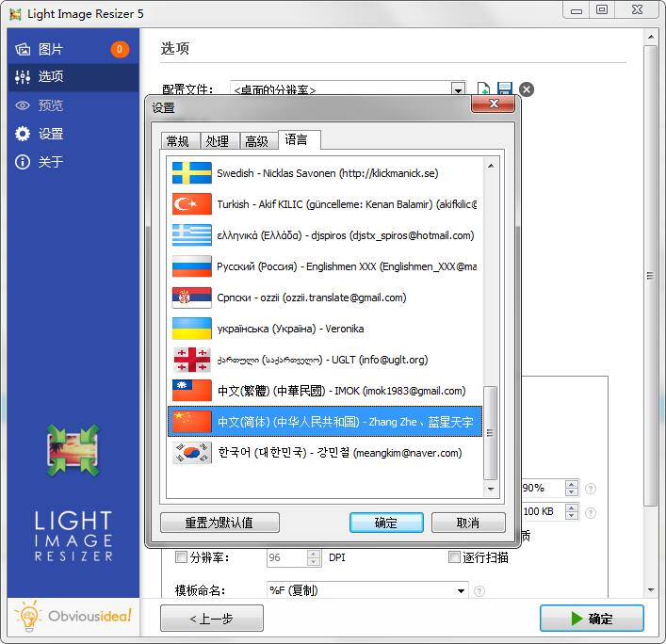The image size is (666, 644).
Task: Click the Light Image Resizer logo image
Action: [x=73, y=450]
